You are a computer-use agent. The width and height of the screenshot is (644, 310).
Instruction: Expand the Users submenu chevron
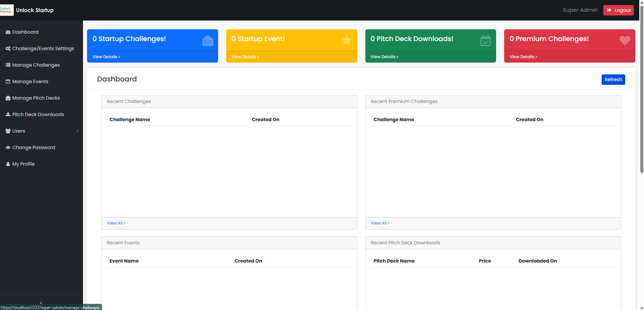(x=77, y=131)
